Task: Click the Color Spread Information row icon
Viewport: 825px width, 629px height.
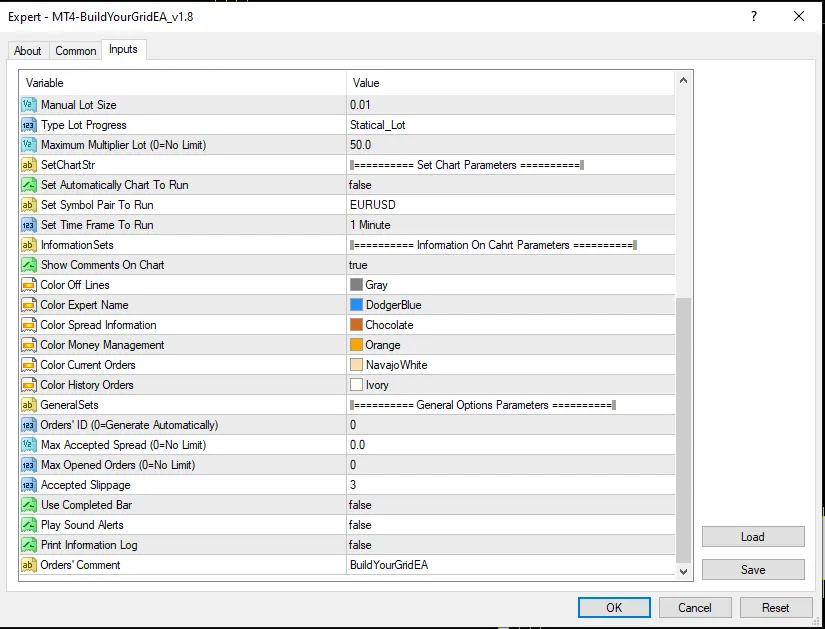Action: (28, 325)
